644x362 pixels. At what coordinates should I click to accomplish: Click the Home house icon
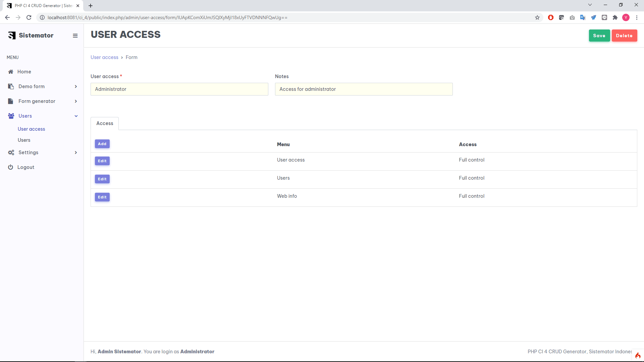pos(11,72)
